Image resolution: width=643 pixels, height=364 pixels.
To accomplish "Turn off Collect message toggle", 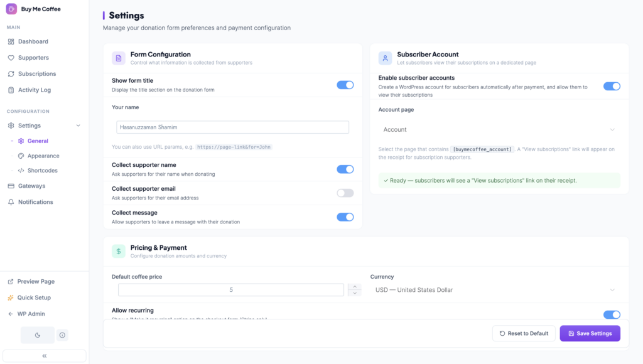I will tap(345, 217).
